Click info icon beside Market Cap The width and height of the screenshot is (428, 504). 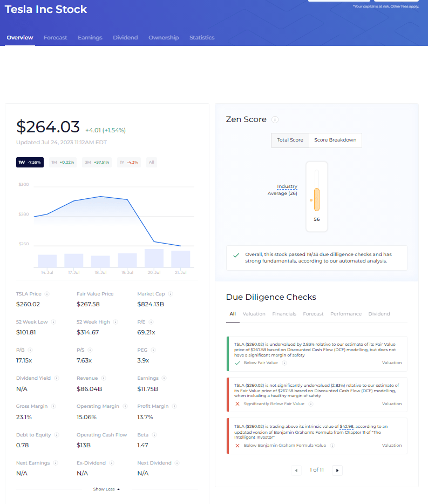coord(171,294)
